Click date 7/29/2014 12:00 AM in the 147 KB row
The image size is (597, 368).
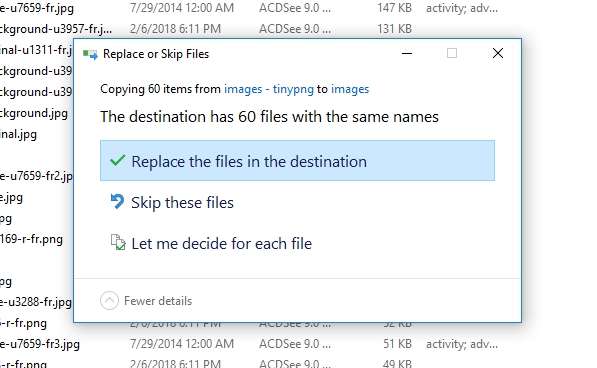point(182,8)
